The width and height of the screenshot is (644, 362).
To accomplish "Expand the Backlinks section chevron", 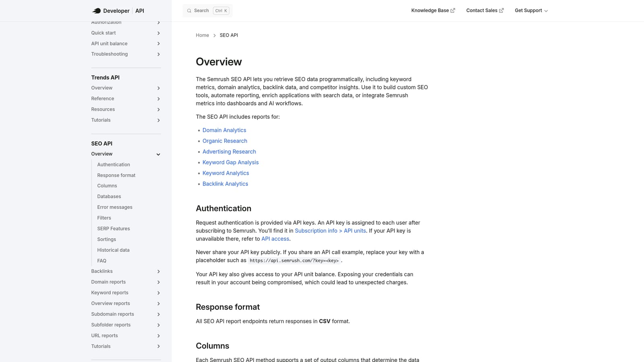I will (x=159, y=271).
